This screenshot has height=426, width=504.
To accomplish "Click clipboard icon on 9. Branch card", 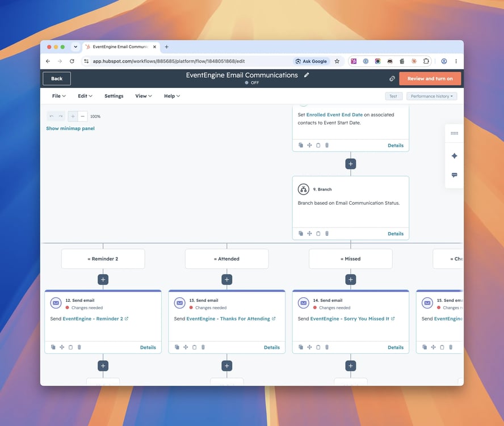I will pyautogui.click(x=318, y=233).
